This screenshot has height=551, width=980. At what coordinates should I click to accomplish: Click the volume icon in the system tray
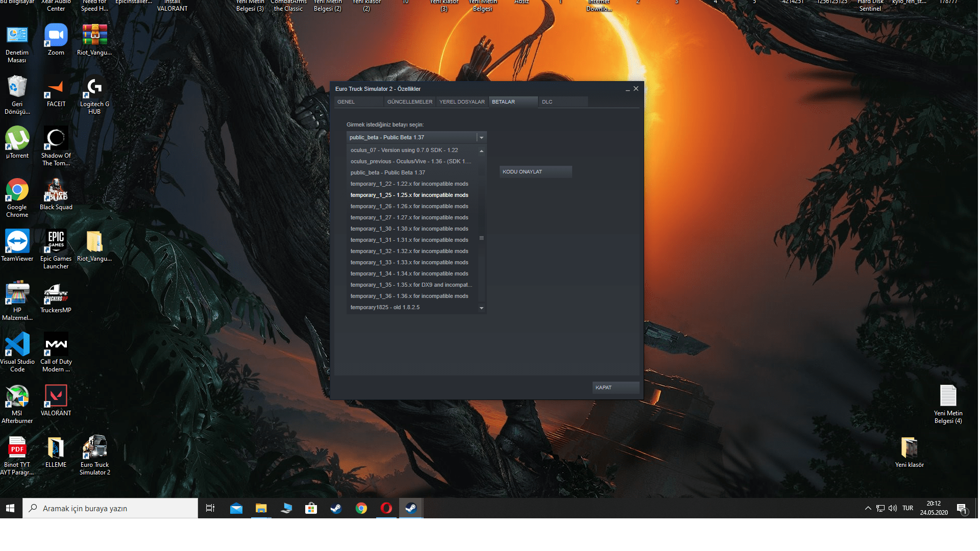893,509
